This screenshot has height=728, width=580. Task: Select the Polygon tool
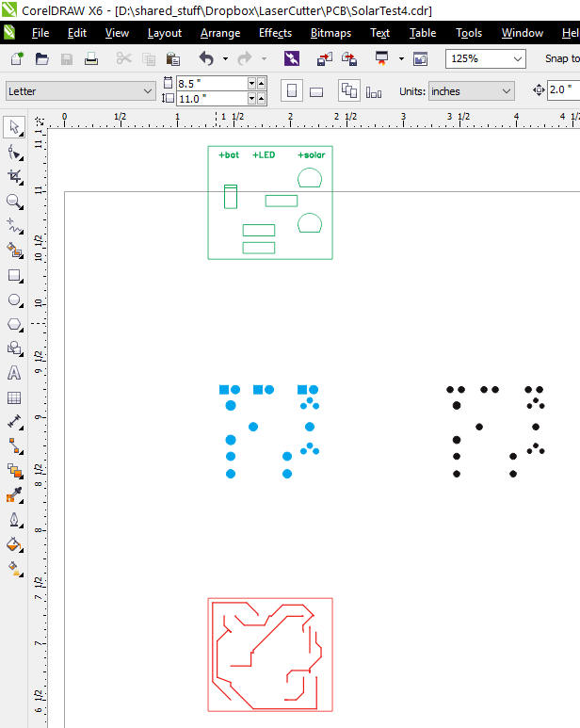pos(14,324)
